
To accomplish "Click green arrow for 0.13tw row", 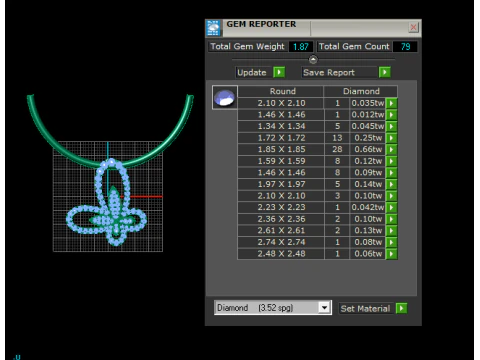I will point(392,231).
